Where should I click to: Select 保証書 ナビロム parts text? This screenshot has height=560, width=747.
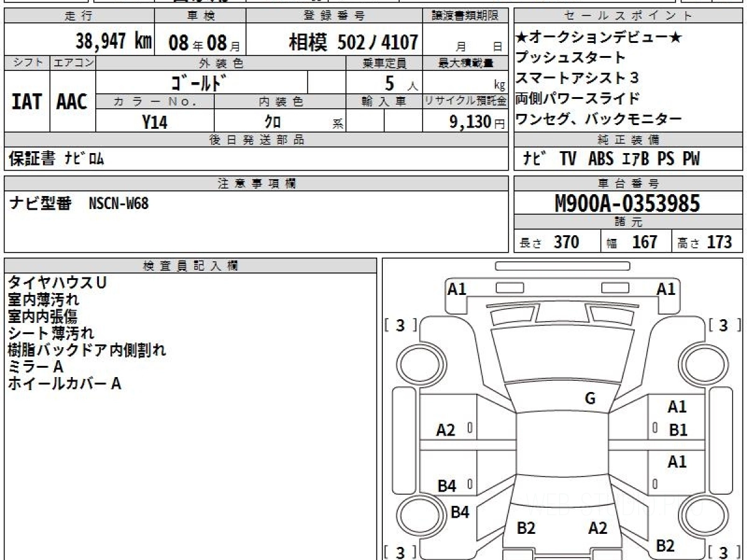pos(57,159)
